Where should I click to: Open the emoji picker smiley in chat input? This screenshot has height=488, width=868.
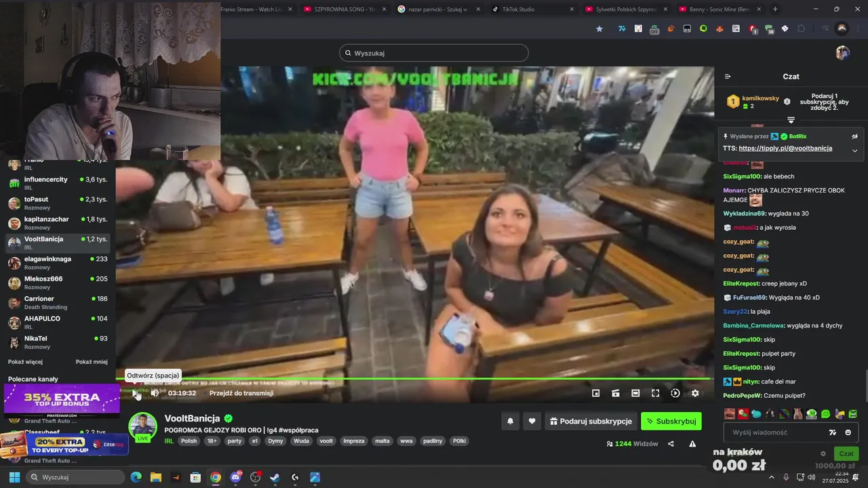(x=848, y=432)
